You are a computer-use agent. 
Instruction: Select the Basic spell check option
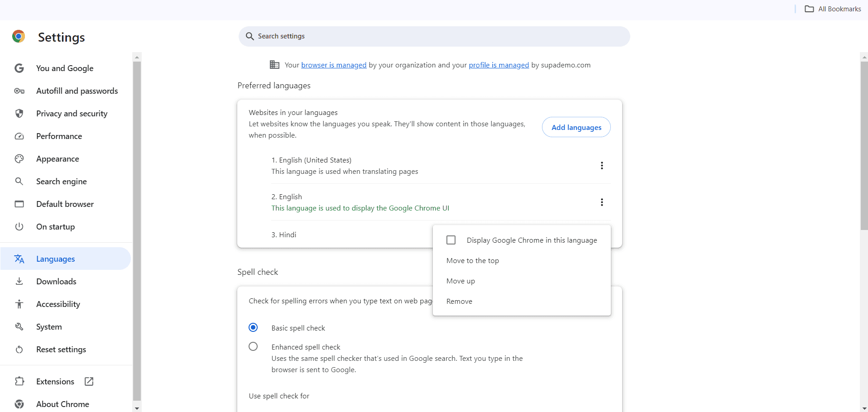tap(253, 327)
